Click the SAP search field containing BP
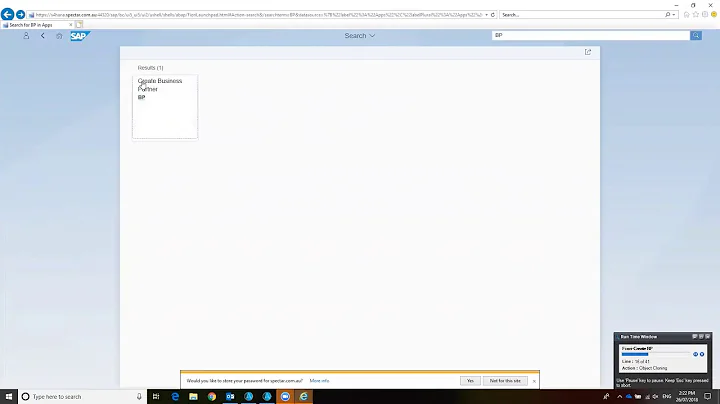Viewport: 720px width, 404px height. click(591, 35)
